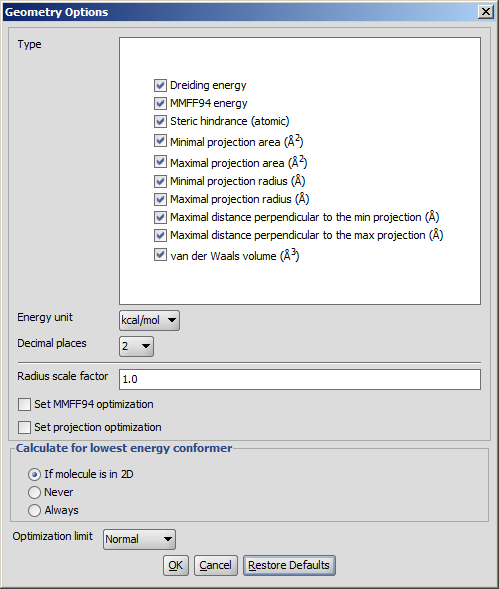This screenshot has height=589, width=499.
Task: Disable Steric hindrance (atomic) option
Action: [160, 121]
